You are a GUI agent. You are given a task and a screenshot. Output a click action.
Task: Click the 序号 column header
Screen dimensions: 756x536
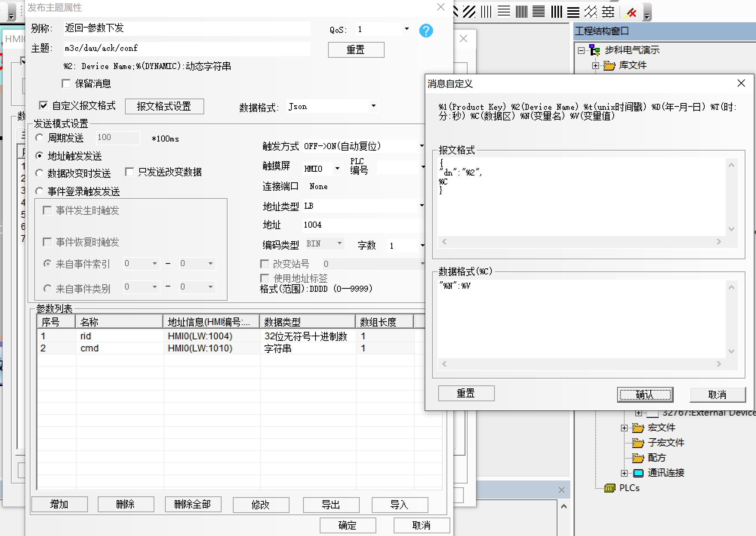56,322
